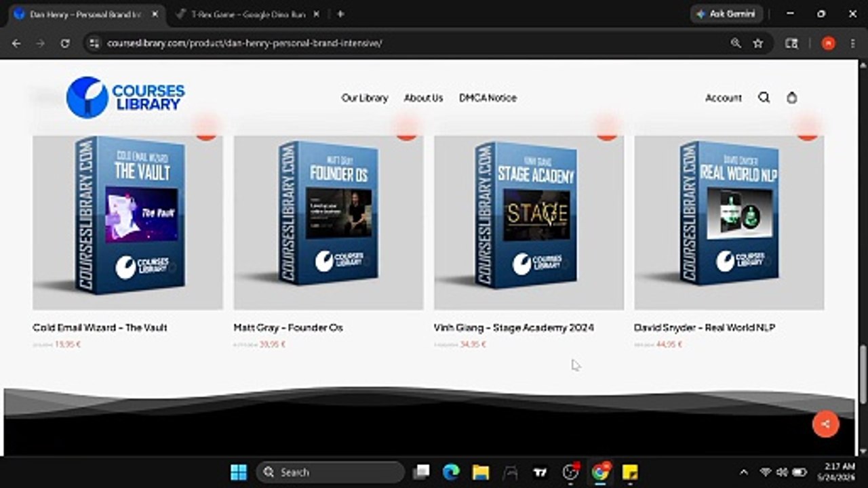The width and height of the screenshot is (868, 488).
Task: Go back to the previous page
Action: pyautogui.click(x=16, y=43)
